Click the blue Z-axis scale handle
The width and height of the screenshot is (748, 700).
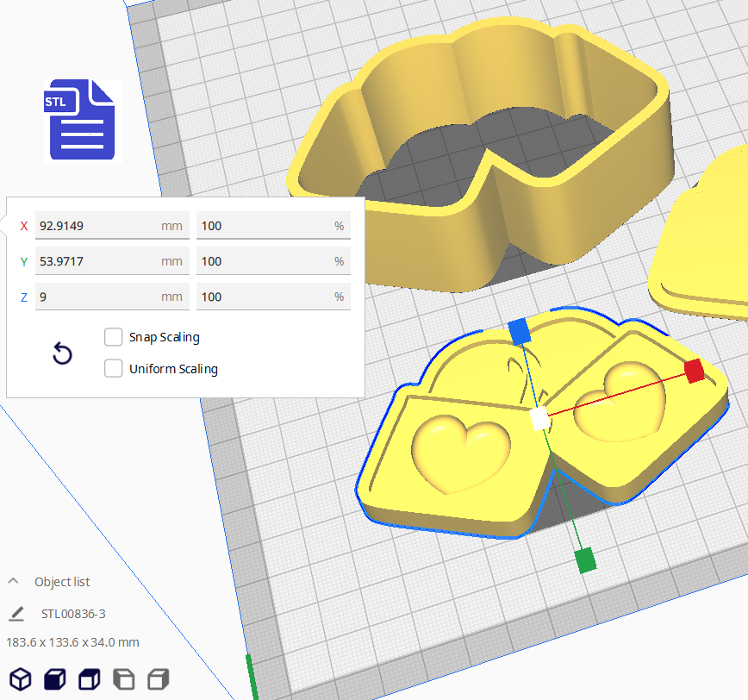(x=519, y=330)
